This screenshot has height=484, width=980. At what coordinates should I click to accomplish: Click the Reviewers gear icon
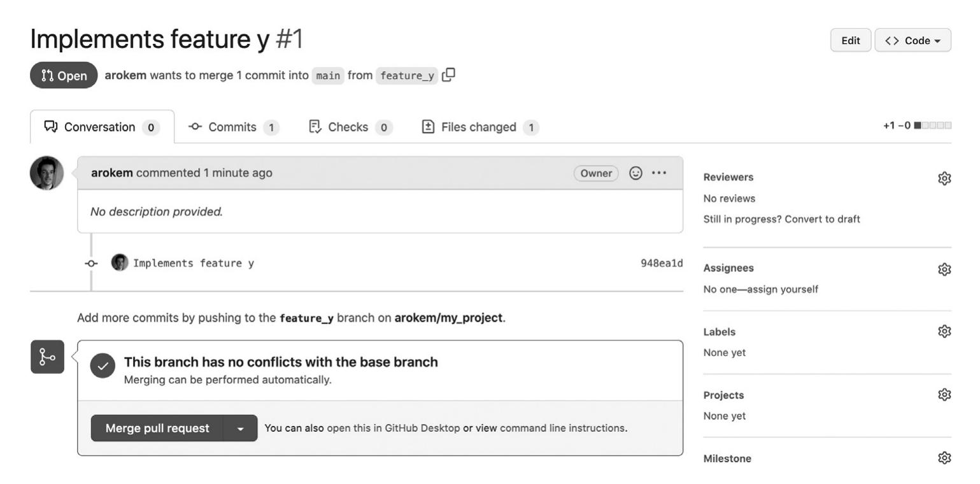(x=944, y=178)
